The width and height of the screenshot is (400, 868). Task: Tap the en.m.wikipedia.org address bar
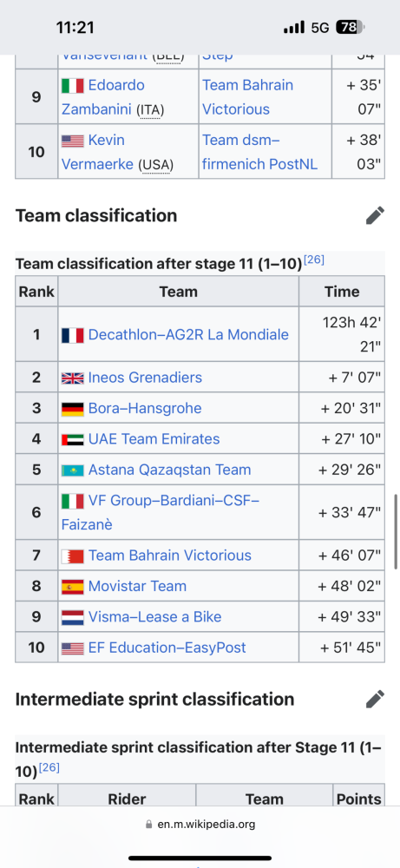[200, 825]
